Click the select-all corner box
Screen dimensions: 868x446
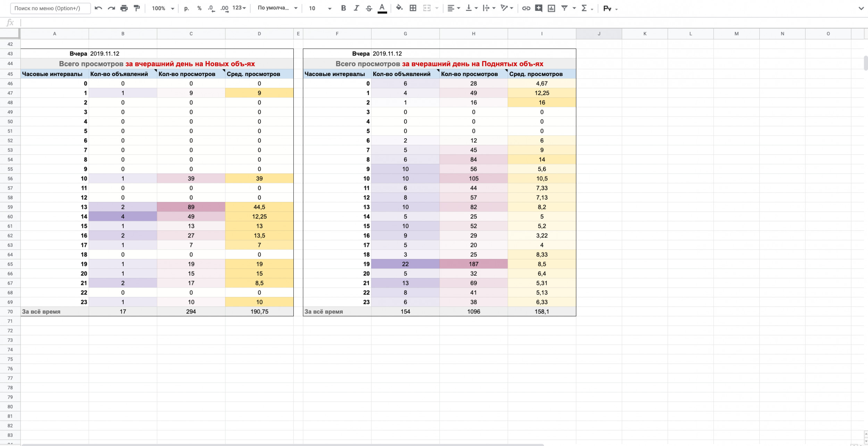[9, 34]
